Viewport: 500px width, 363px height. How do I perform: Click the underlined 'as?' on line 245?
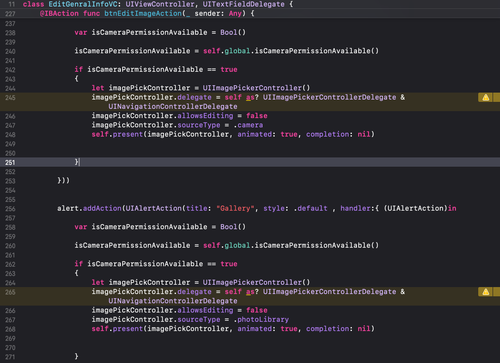tap(252, 97)
